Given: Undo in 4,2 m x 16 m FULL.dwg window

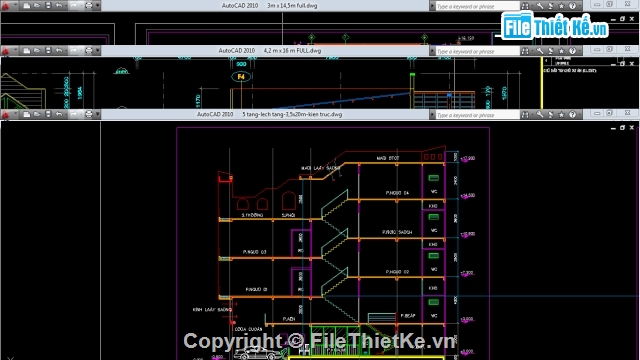Looking at the screenshot, I should 59,51.
